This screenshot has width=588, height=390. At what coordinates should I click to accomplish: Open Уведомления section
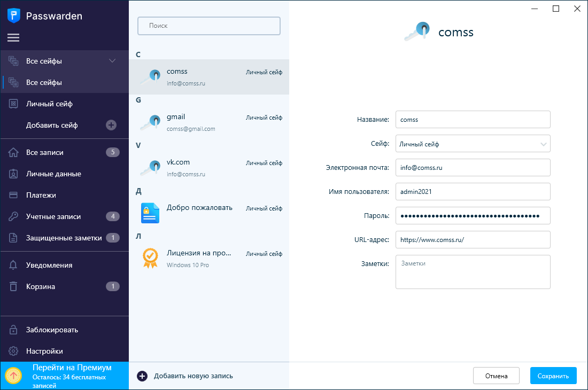pyautogui.click(x=65, y=265)
